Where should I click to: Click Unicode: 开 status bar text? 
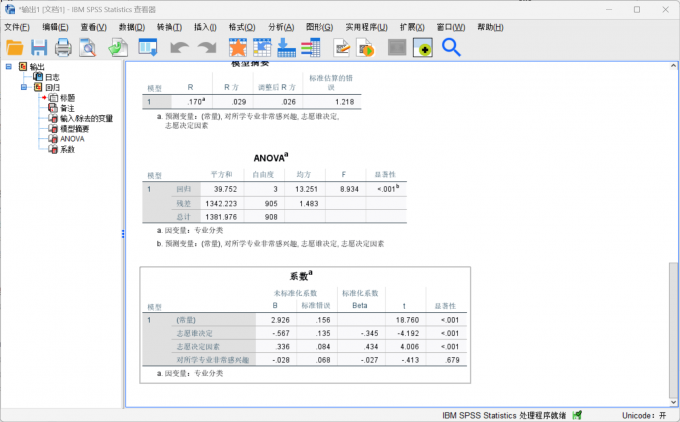644,415
